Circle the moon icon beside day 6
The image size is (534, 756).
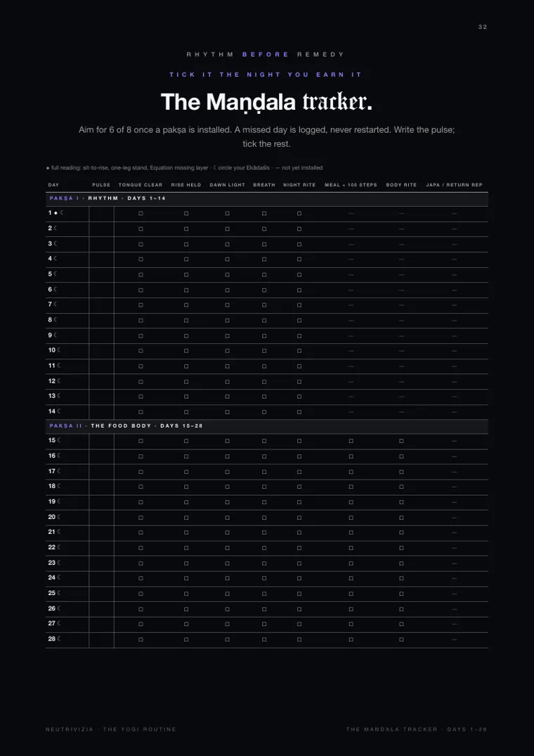click(x=56, y=289)
